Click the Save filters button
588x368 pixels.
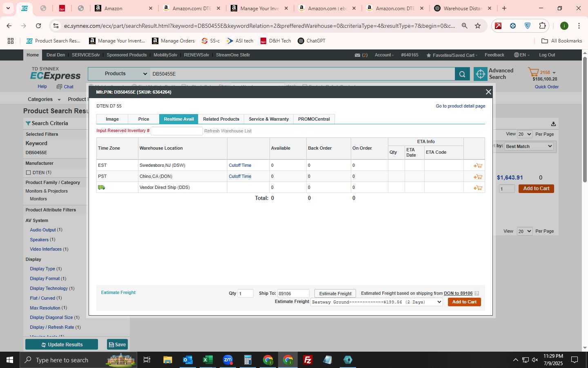click(x=118, y=345)
